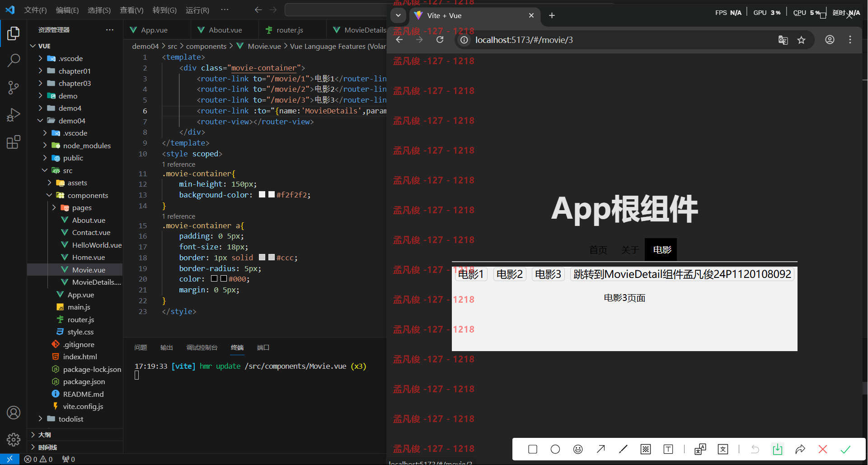This screenshot has width=868, height=465.
Task: Select pen line tool in screenshot toolbar
Action: coord(623,449)
